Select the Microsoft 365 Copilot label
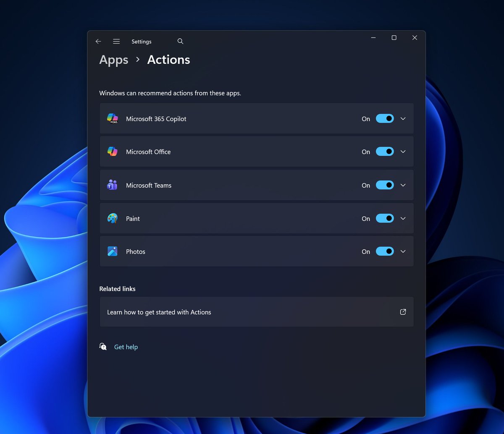The height and width of the screenshot is (434, 504). click(156, 119)
